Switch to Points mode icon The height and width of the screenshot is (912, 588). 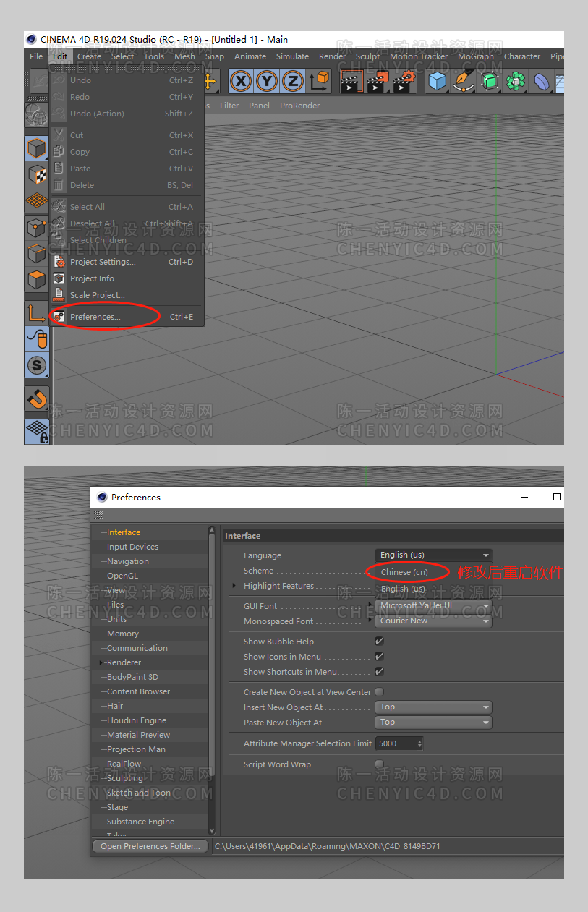click(37, 229)
